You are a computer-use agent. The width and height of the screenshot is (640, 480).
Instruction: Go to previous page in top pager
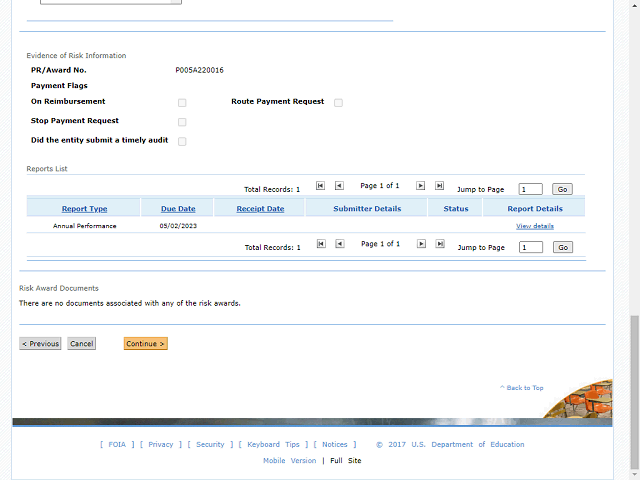[x=339, y=186]
